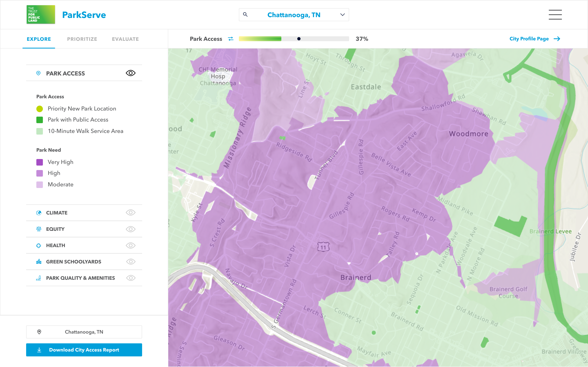This screenshot has height=367, width=588.
Task: Click the Park Quality & Amenities icon
Action: pyautogui.click(x=39, y=278)
